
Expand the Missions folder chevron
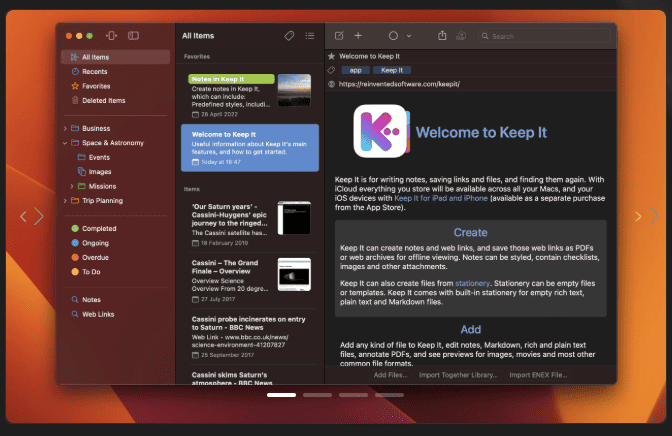[x=72, y=186]
